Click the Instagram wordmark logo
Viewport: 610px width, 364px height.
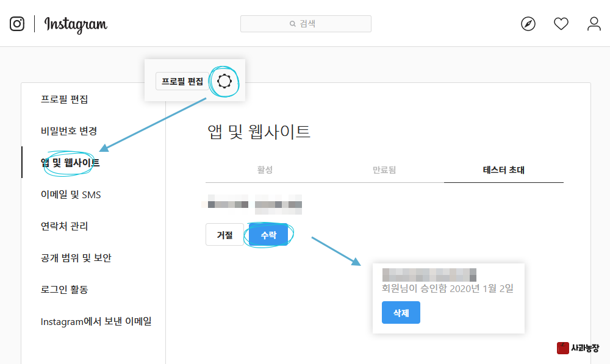pos(76,25)
